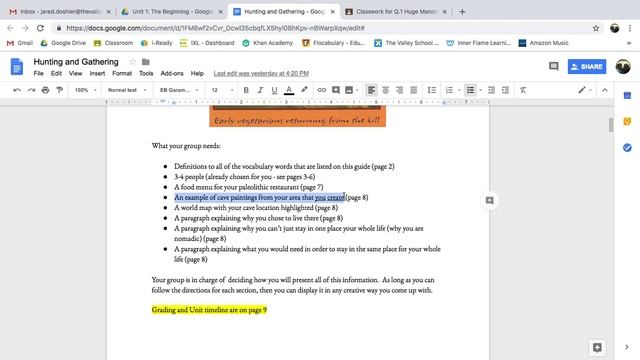640x360 pixels.
Task: Click the Explore button at bottom right
Action: [x=597, y=347]
